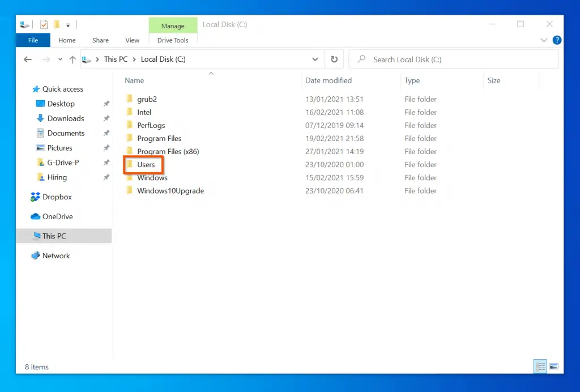This screenshot has width=580, height=392.
Task: Switch to the Share ribbon tab
Action: [x=100, y=40]
